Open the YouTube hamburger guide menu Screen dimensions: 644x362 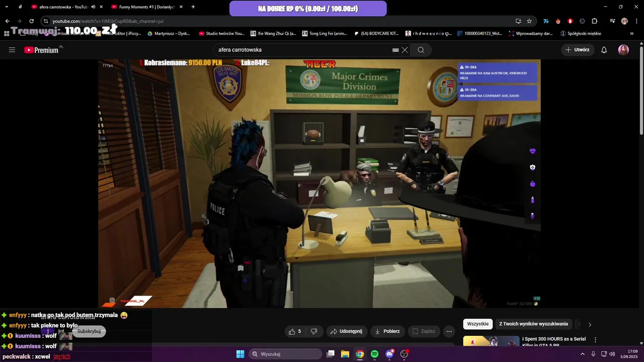[x=12, y=50]
